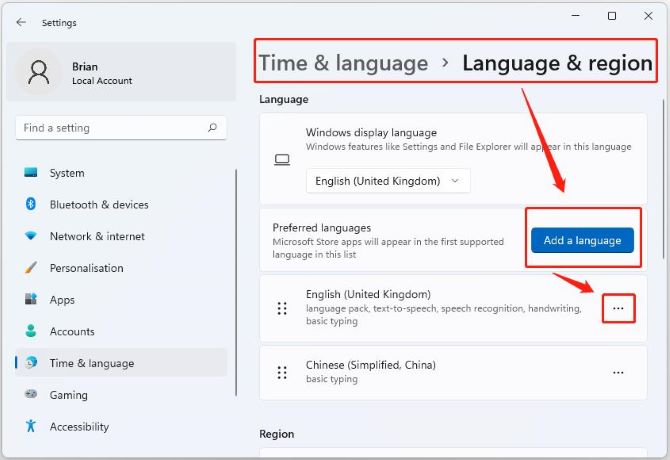Viewport: 670px width, 460px height.
Task: Select the English (United Kingdom) language row text
Action: coord(368,294)
